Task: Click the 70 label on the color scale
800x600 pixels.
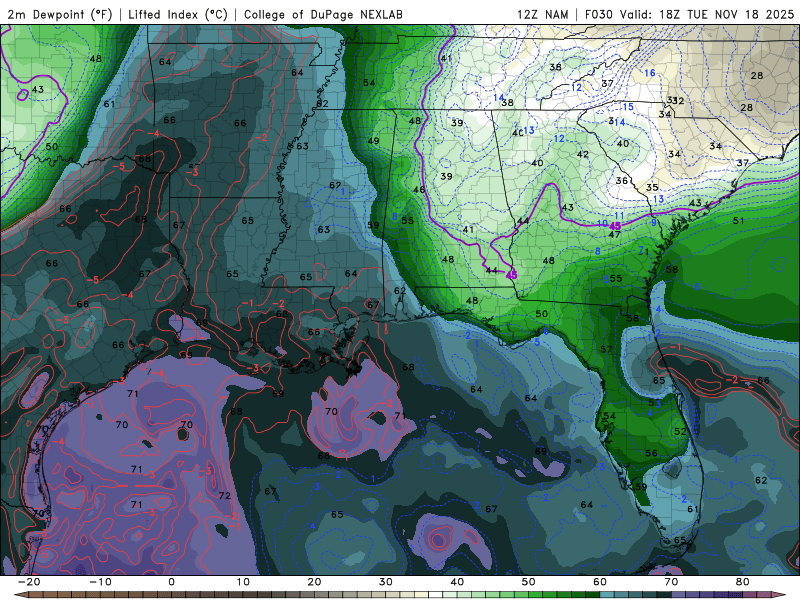Action: coord(671,582)
